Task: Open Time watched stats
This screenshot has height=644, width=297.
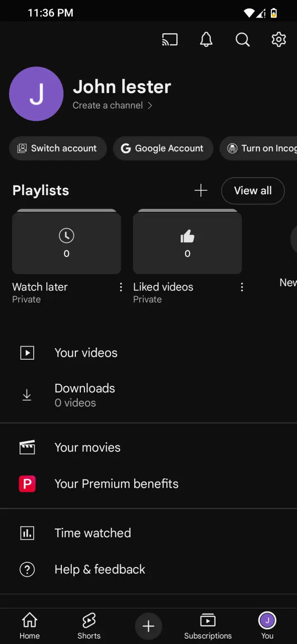Action: (x=148, y=533)
